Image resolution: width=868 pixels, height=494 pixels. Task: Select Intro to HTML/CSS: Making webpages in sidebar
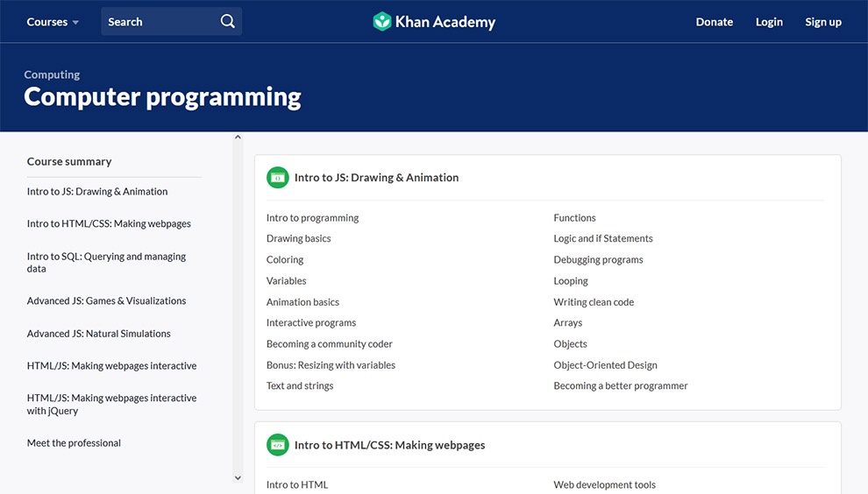click(109, 223)
